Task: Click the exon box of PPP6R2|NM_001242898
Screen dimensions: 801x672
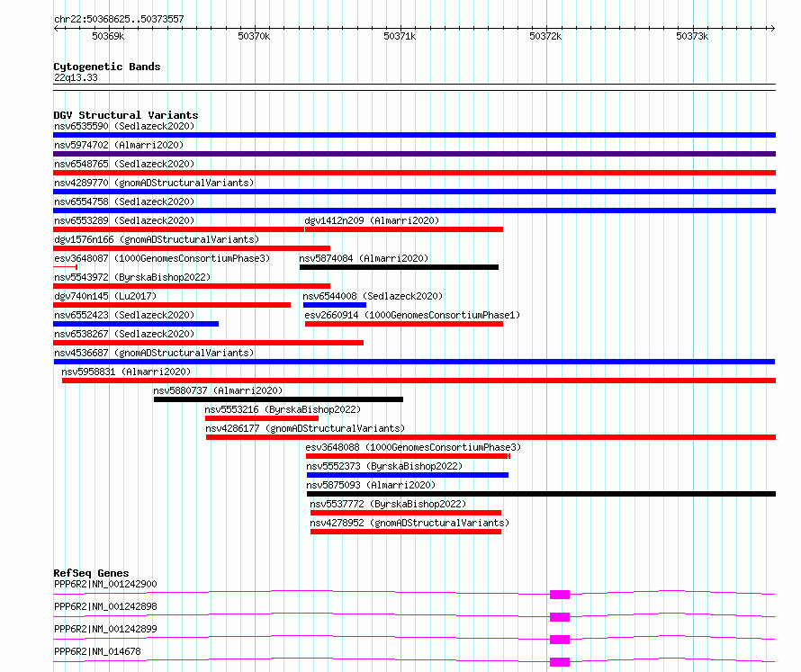Action: [x=560, y=617]
